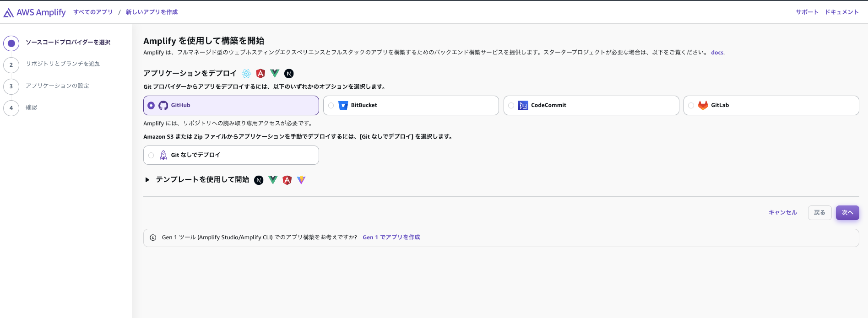Open 新しいアプリを作成 breadcrumb
868x318 pixels.
[x=152, y=12]
